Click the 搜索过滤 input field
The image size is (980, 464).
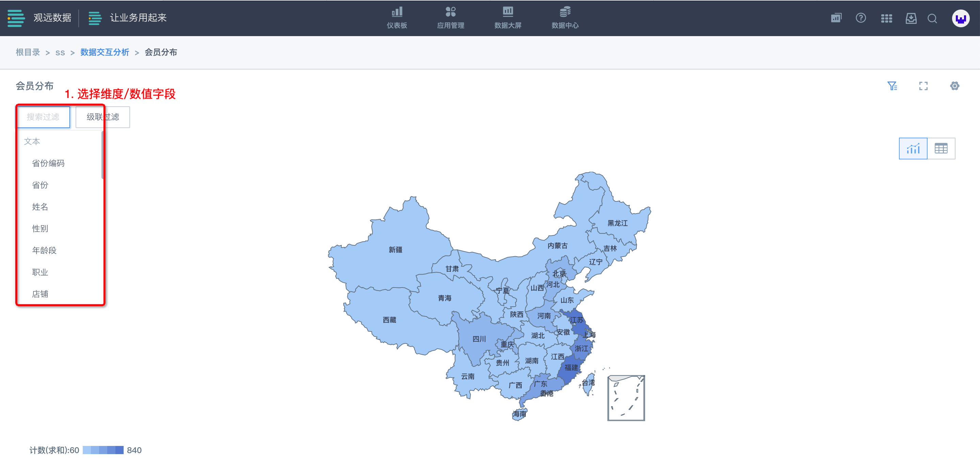[43, 117]
